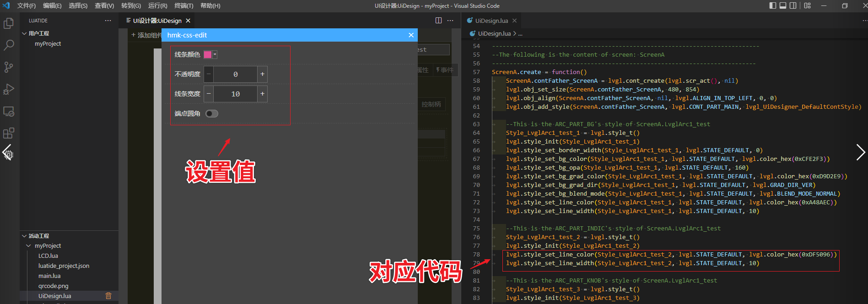Toggle the 端点圆角 rounded endpoint switch
Image resolution: width=868 pixels, height=304 pixels.
(211, 113)
